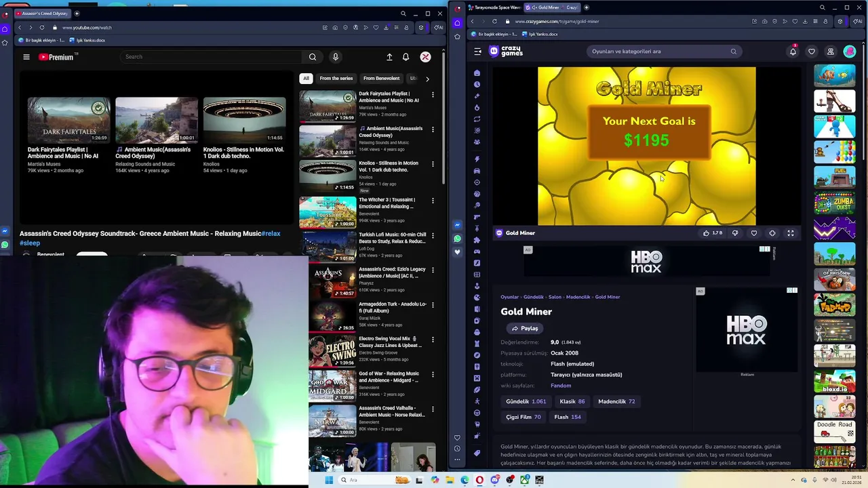Open YouTube hamburger guide menu
The image size is (868, 488).
[26, 57]
